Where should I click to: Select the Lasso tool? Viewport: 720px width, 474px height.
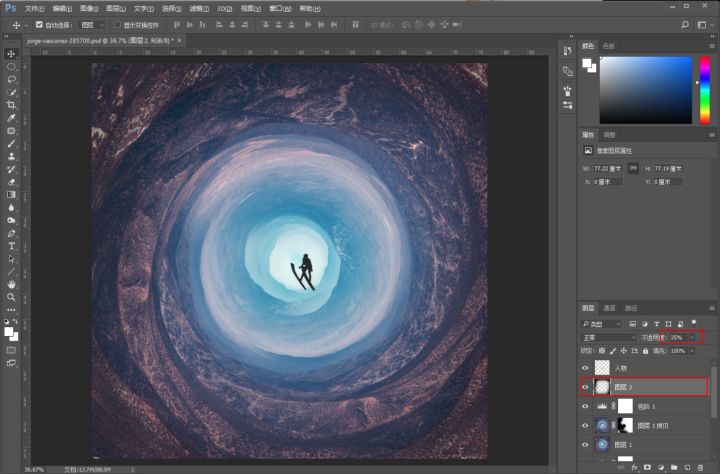pos(12,79)
